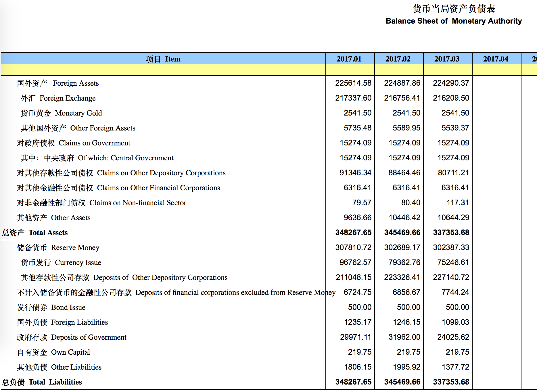Click the value 6724.75
The height and width of the screenshot is (392, 537).
coord(358,292)
